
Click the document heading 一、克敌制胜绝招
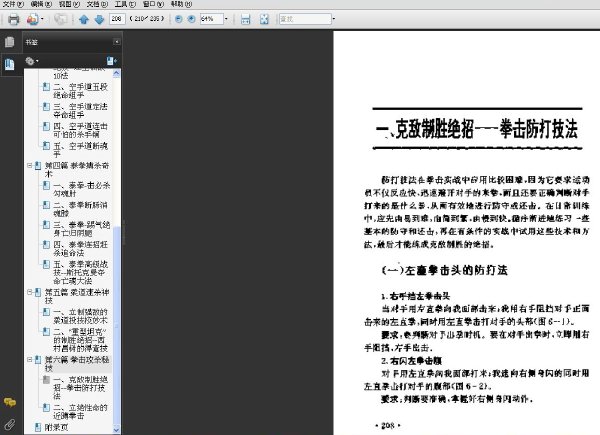tap(477, 129)
